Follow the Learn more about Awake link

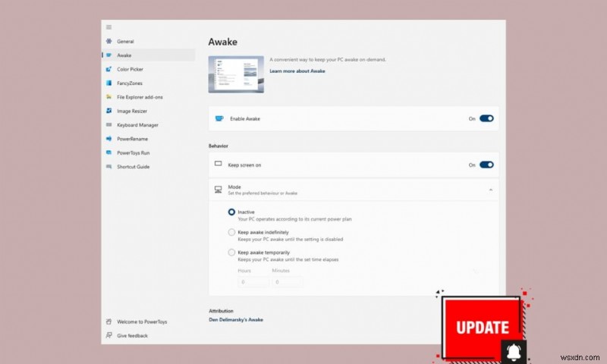click(x=297, y=71)
